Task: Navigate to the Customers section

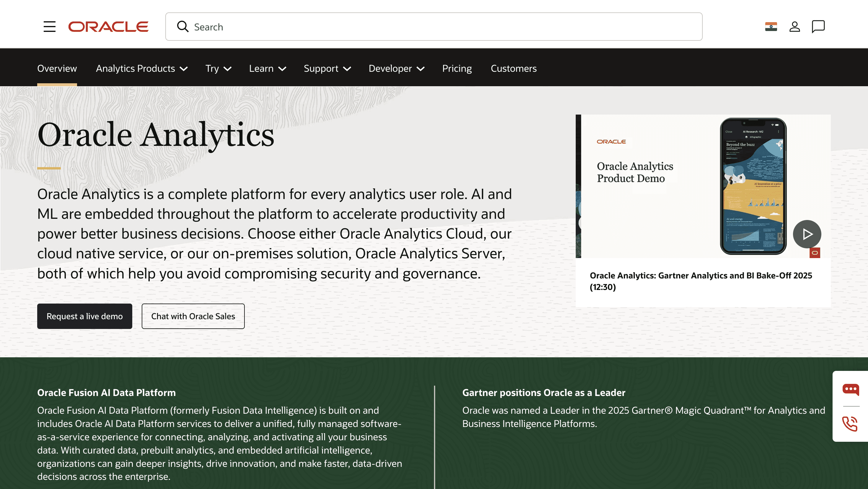Action: tap(513, 69)
